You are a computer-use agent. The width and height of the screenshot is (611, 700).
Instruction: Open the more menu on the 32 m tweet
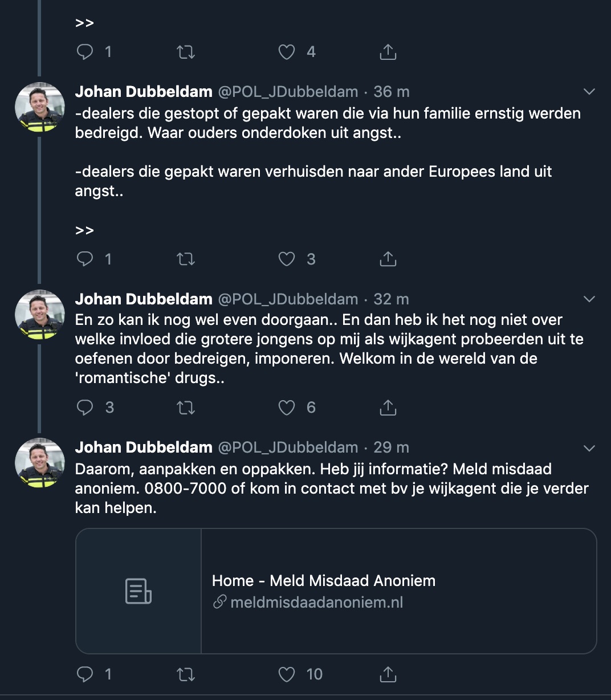(x=589, y=299)
